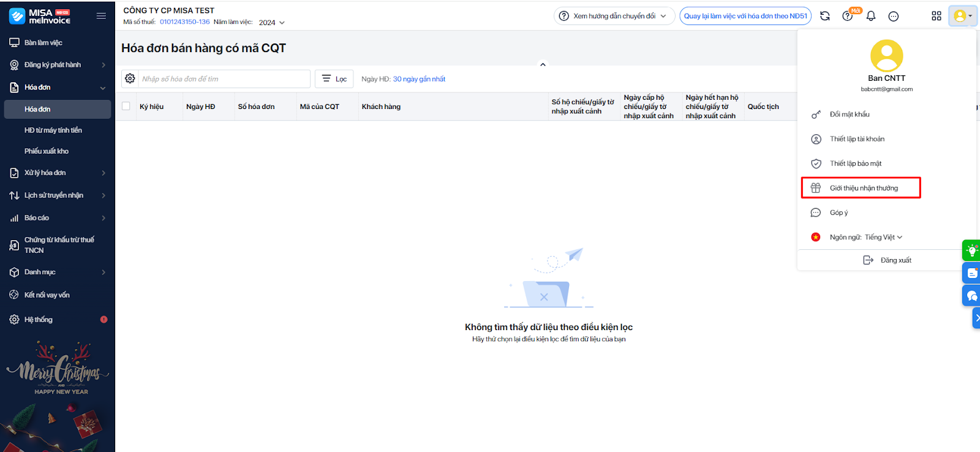The height and width of the screenshot is (452, 980).
Task: Tick the select-all checkbox in table header
Action: point(126,106)
